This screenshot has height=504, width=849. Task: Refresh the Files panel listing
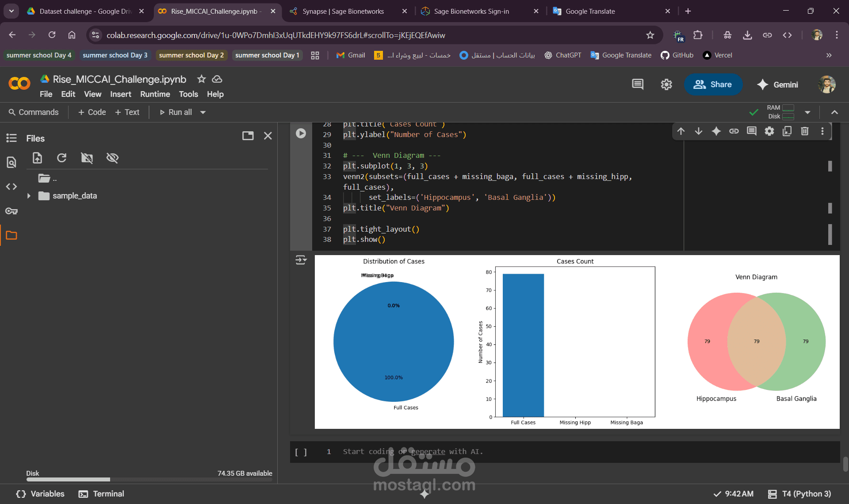[x=62, y=158]
